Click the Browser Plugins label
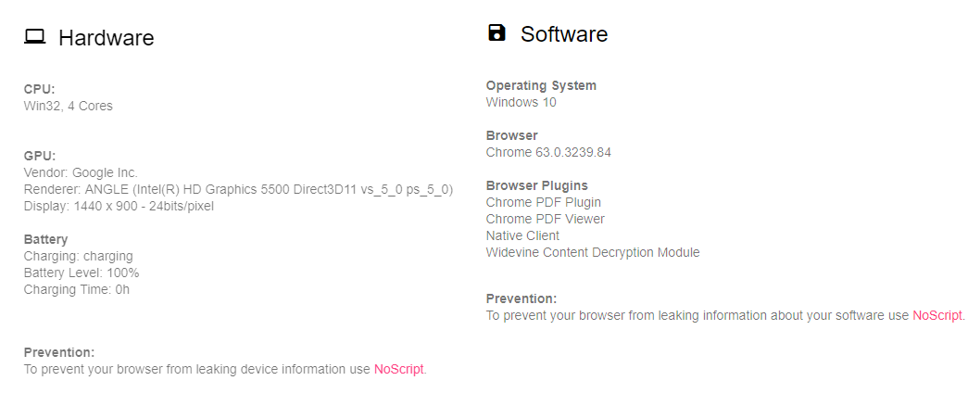Viewport: 980px width, 406px height. 537,185
